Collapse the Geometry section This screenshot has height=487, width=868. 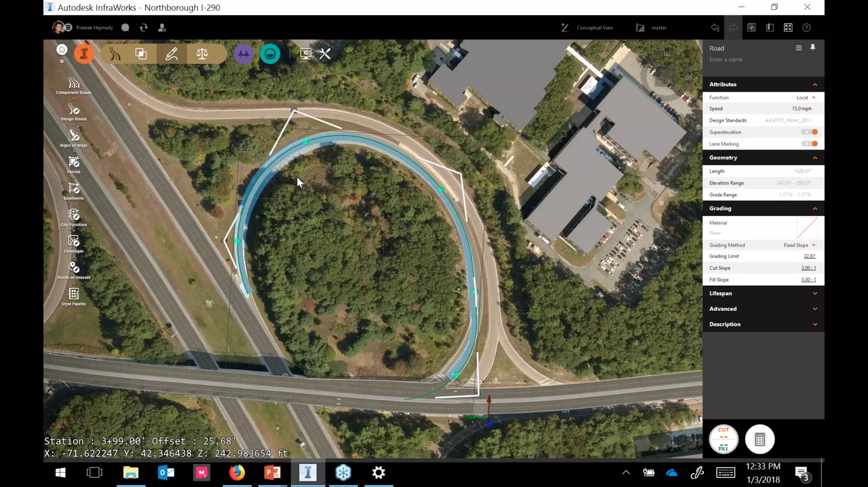tap(815, 158)
